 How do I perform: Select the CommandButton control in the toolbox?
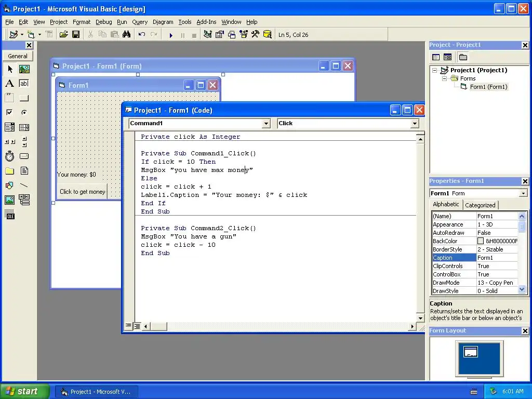click(24, 98)
